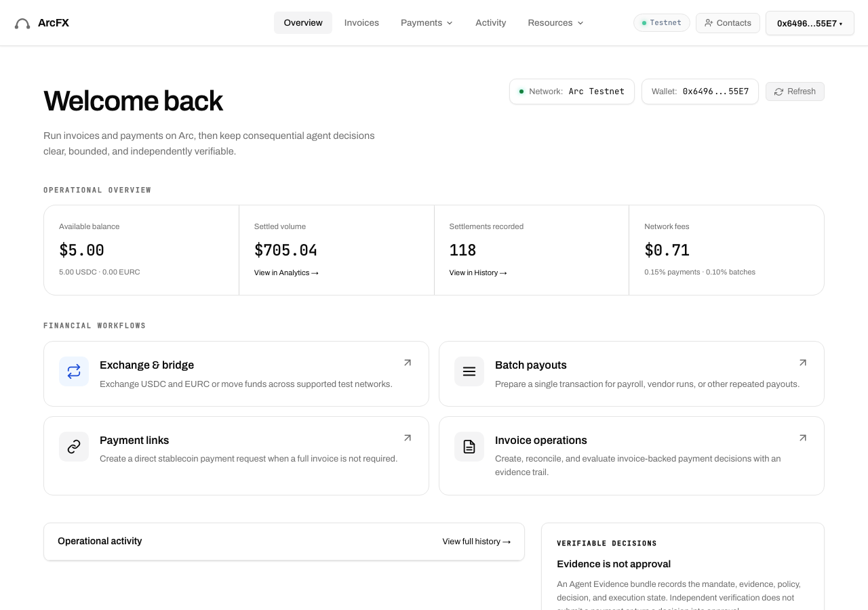Image resolution: width=868 pixels, height=610 pixels.
Task: Open the Activity tab
Action: 491,22
